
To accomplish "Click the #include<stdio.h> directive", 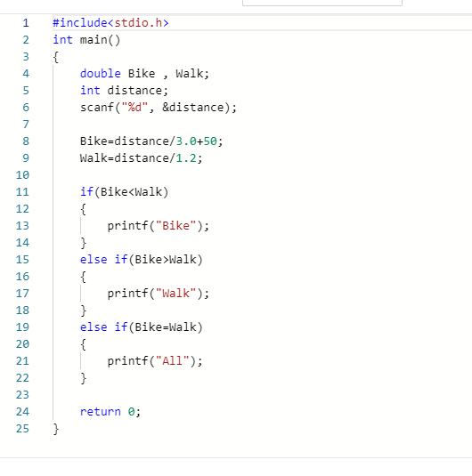I will tap(110, 23).
